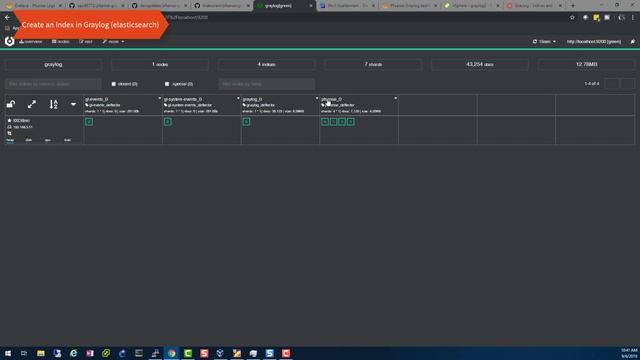The image size is (640, 360).
Task: Focus the filter nodes by name field
Action: click(x=267, y=84)
